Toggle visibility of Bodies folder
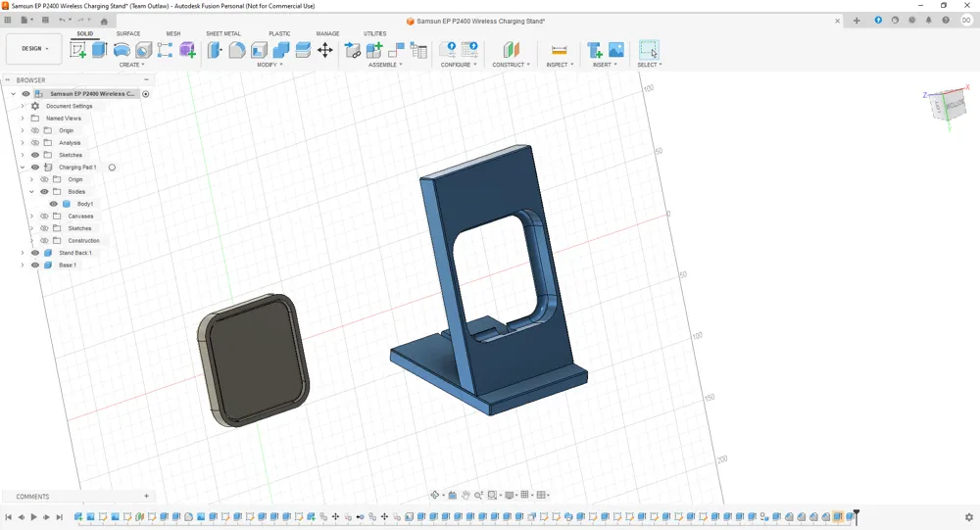The image size is (980, 530). coord(44,191)
